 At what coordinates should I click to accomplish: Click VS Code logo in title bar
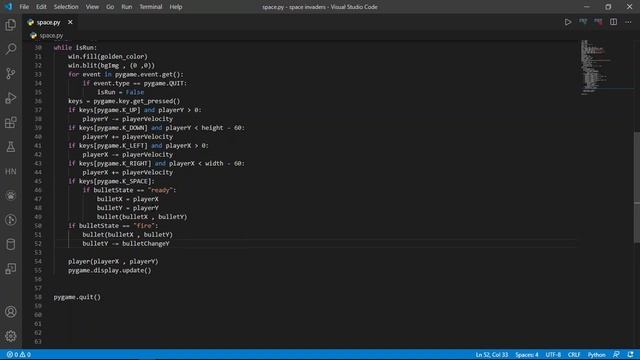point(8,7)
